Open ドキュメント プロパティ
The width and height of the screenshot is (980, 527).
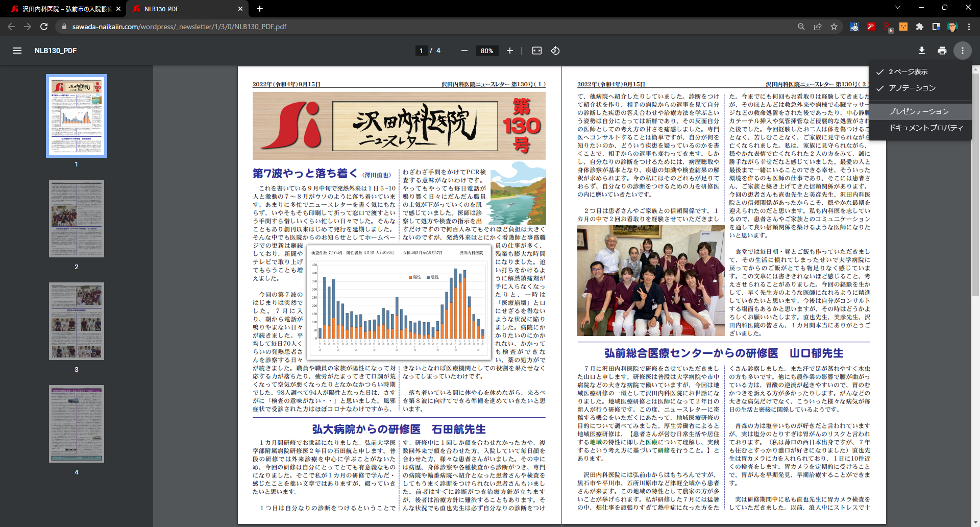(920, 128)
